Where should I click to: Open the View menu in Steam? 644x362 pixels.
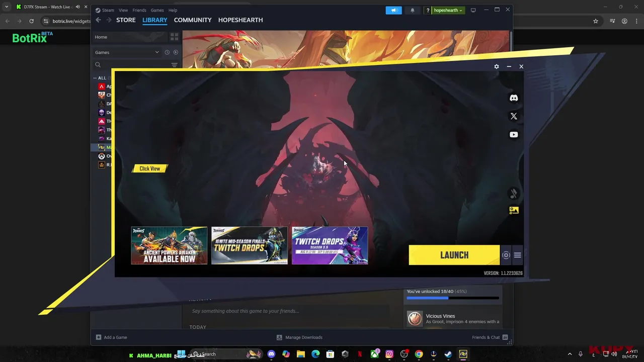(x=123, y=10)
